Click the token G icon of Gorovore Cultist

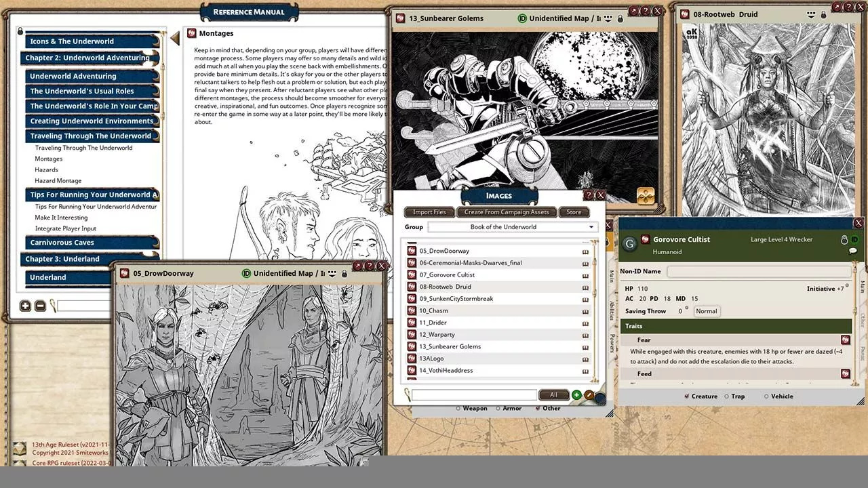630,244
